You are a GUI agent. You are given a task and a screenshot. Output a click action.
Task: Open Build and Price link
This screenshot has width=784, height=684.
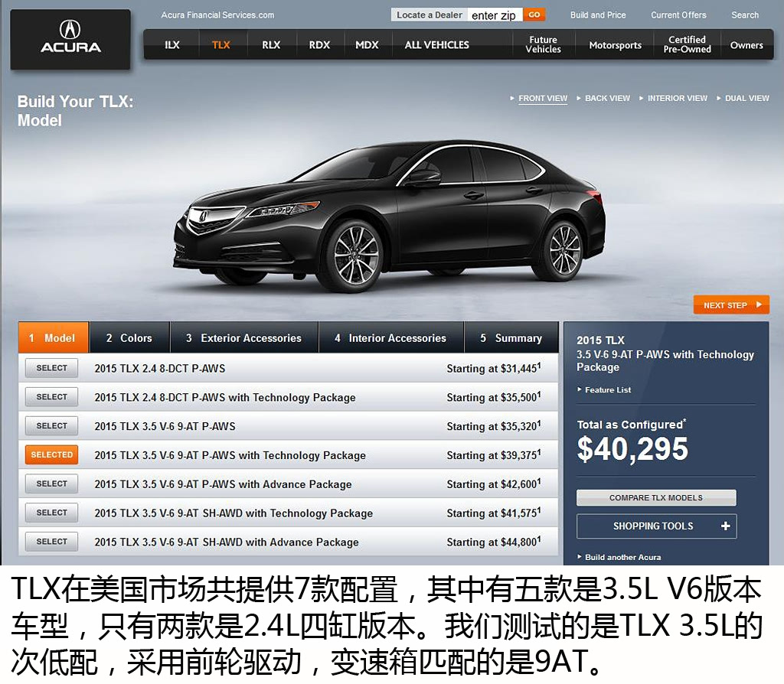tap(598, 15)
